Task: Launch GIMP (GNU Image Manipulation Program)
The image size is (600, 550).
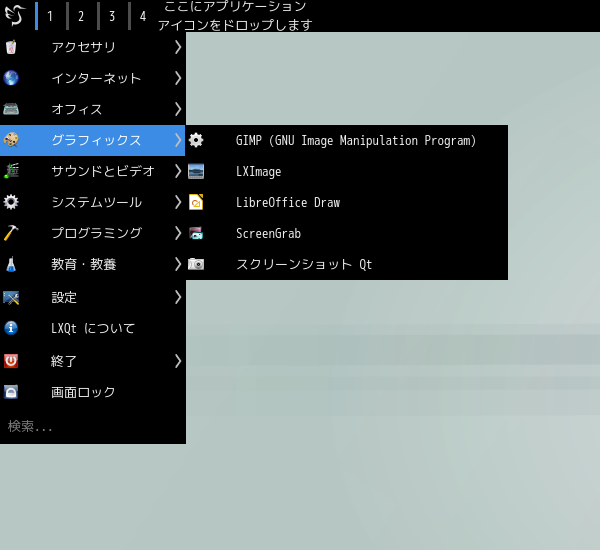Action: tap(347, 140)
